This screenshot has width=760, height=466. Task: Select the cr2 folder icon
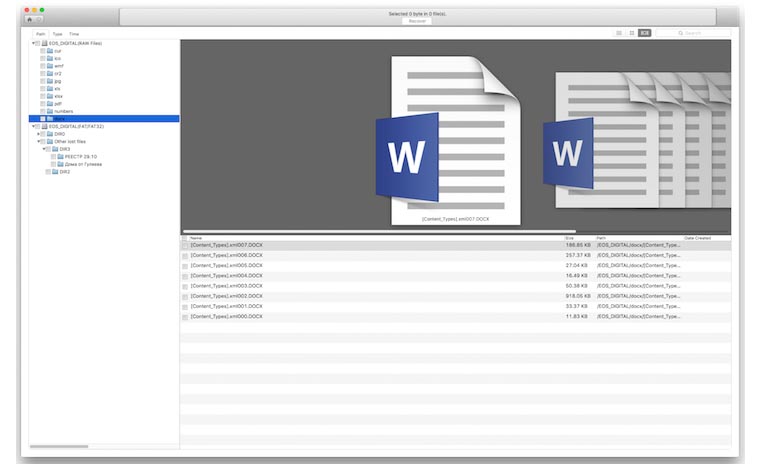(x=50, y=73)
